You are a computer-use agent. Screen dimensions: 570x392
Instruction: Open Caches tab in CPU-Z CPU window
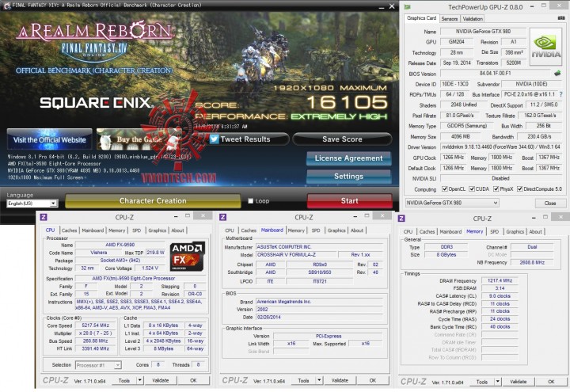pyautogui.click(x=69, y=230)
